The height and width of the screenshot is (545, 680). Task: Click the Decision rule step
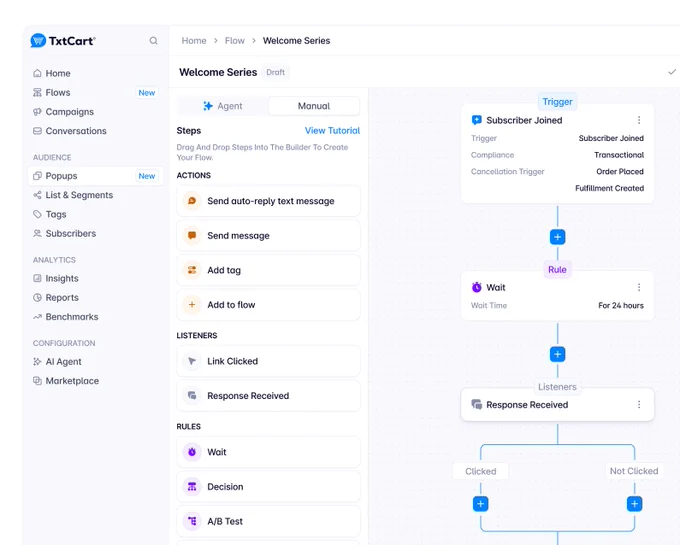(268, 487)
